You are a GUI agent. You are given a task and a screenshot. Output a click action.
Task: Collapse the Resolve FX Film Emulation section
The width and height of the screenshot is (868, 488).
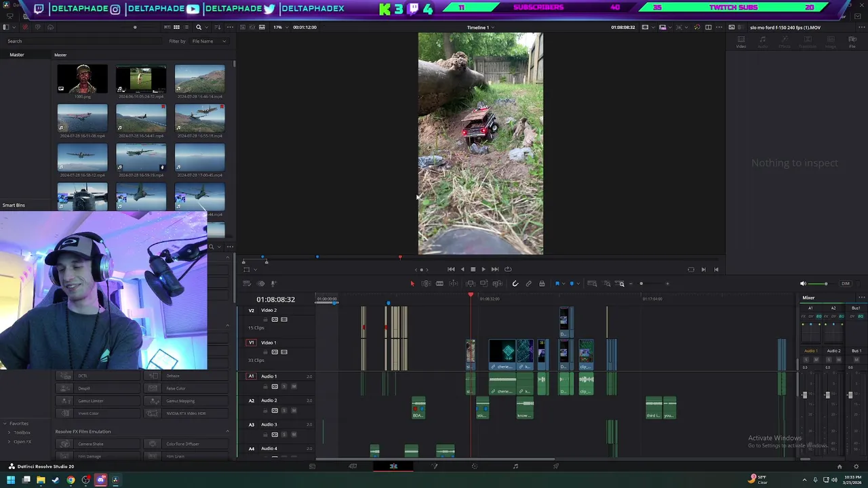[x=227, y=431]
